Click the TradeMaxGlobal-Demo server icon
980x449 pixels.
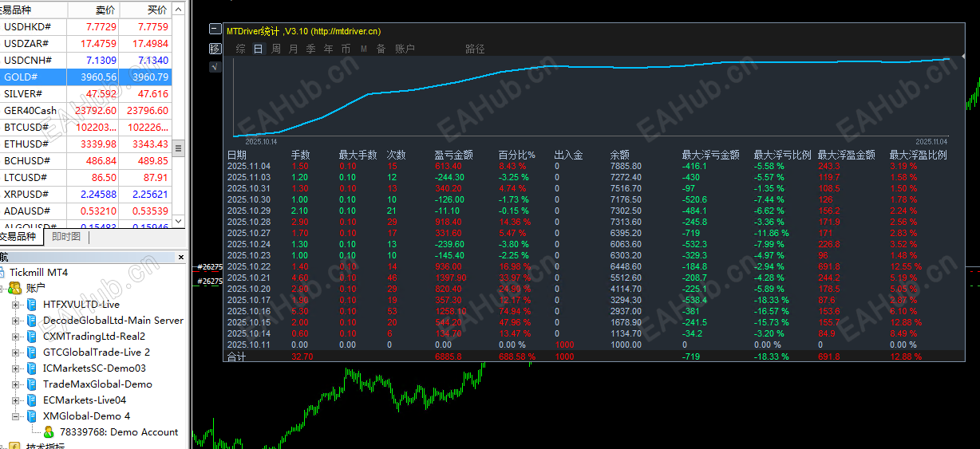pyautogui.click(x=32, y=384)
